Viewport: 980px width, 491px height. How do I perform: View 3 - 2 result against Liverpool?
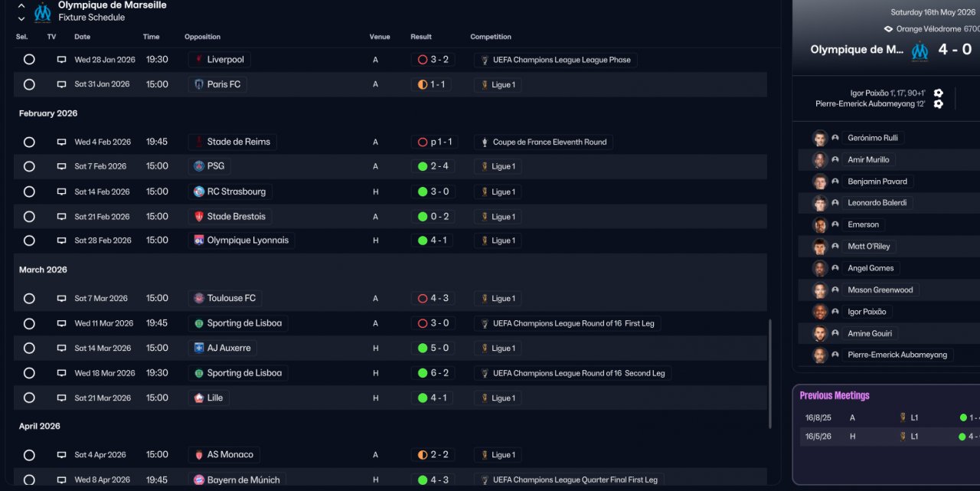coord(433,60)
